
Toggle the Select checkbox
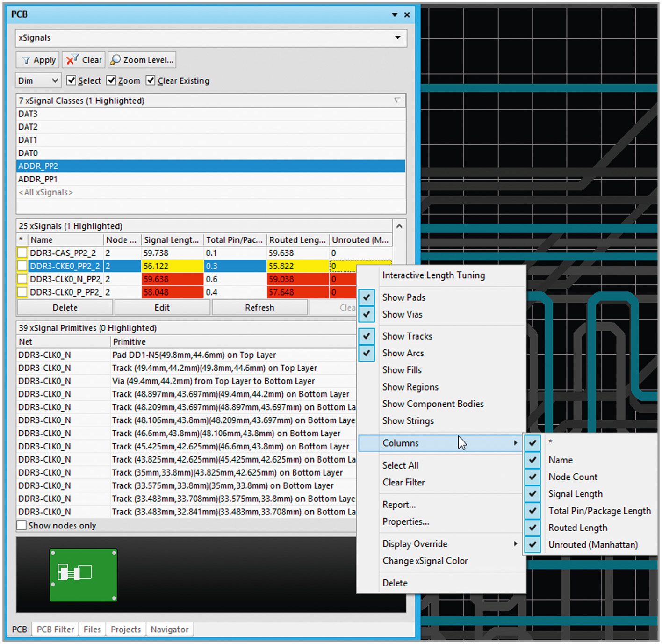coord(71,80)
